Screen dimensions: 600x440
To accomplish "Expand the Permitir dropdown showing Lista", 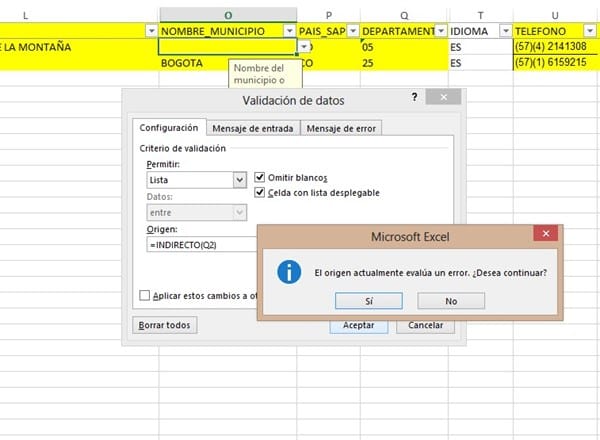I will tap(240, 180).
